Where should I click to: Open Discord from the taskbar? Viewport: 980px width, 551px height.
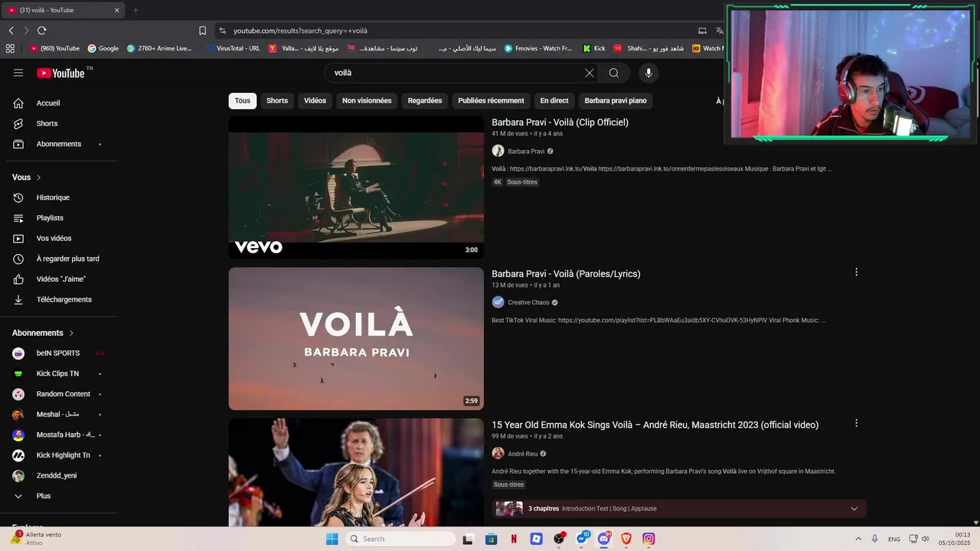tap(604, 539)
